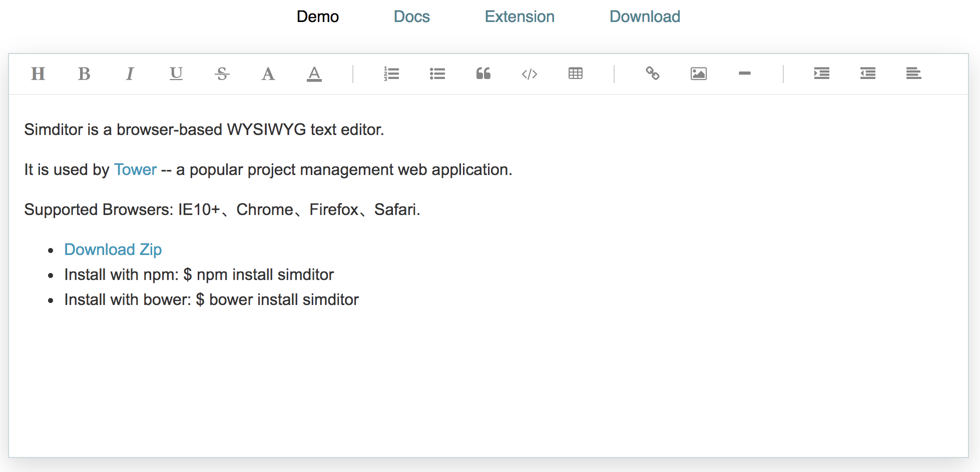Open the insert table tool
Image resolution: width=980 pixels, height=472 pixels.
[x=576, y=74]
